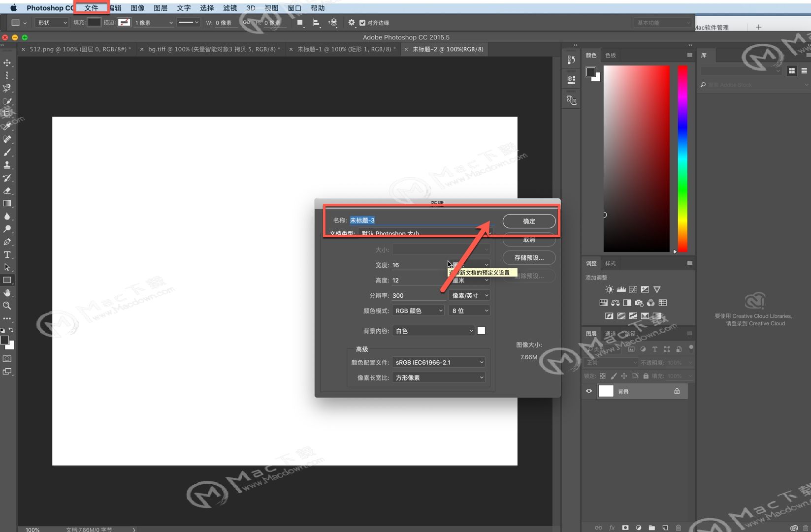This screenshot has height=532, width=811.
Task: Click the 取消 button
Action: (x=529, y=240)
